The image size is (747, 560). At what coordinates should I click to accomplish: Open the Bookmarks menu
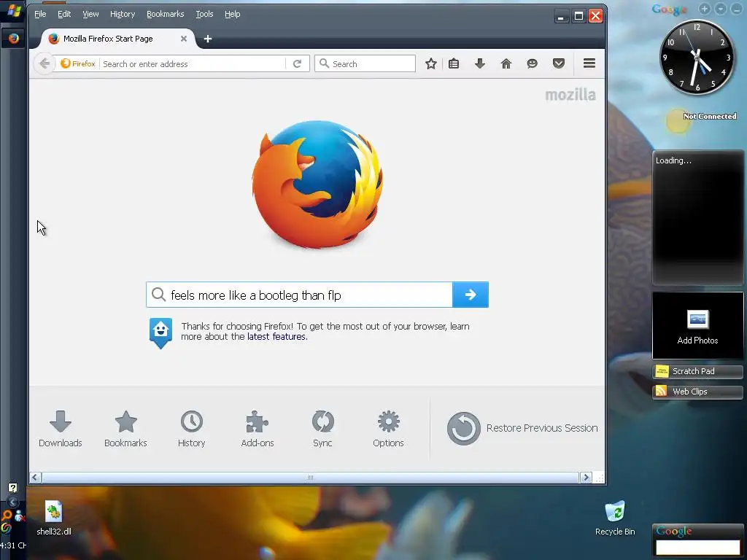[x=166, y=14]
